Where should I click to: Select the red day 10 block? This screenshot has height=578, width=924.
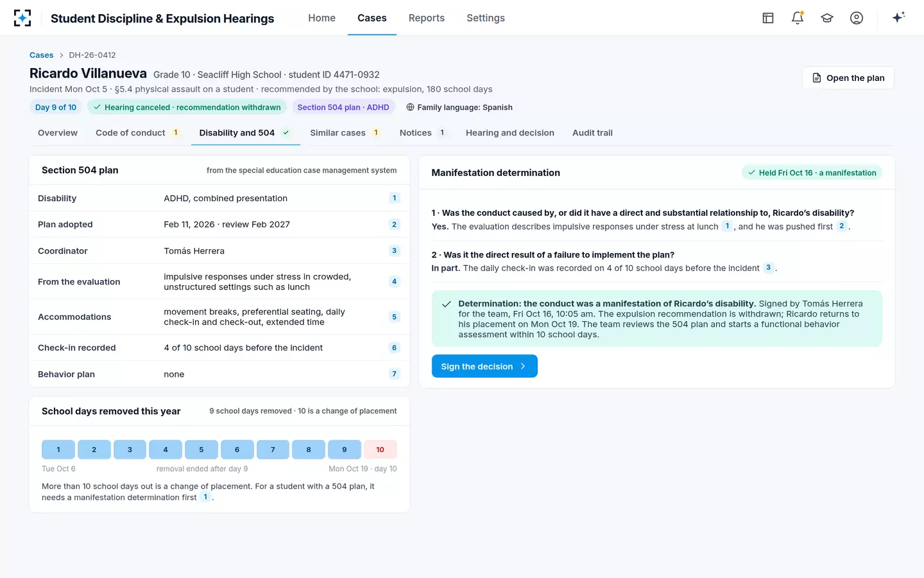coord(380,450)
